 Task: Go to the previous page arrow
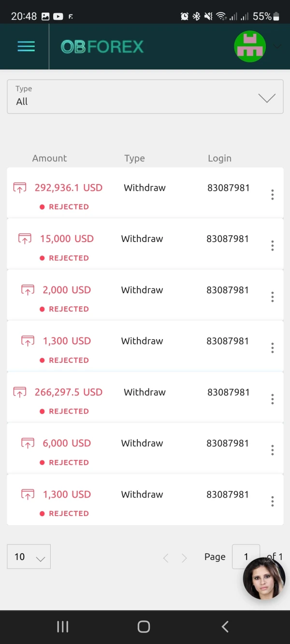166,558
